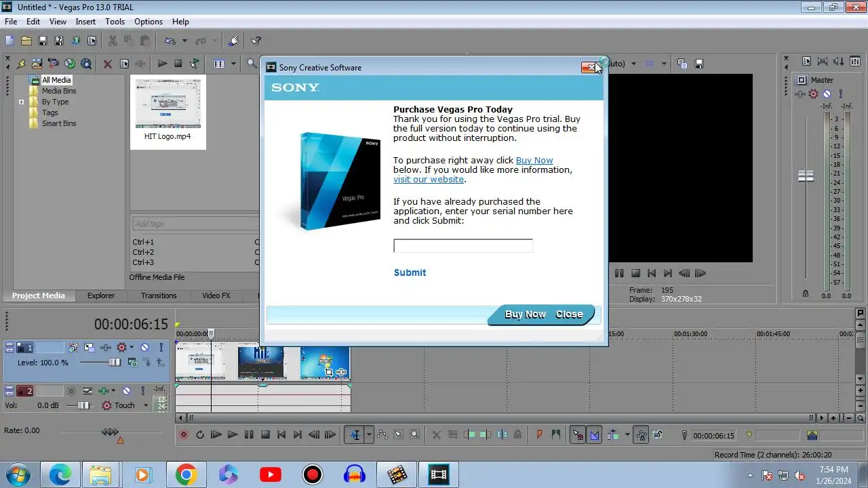Open Track Motion on video track 1

(89, 348)
